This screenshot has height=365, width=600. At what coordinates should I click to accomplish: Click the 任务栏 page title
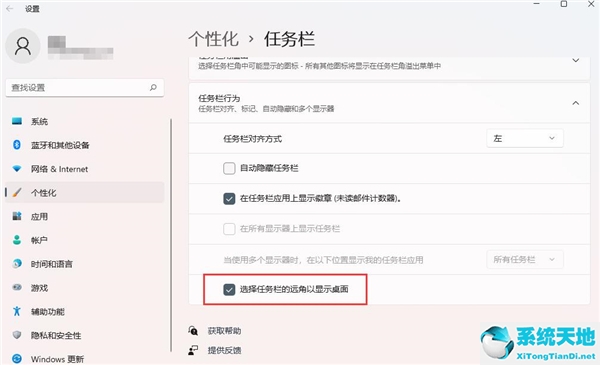pos(289,39)
